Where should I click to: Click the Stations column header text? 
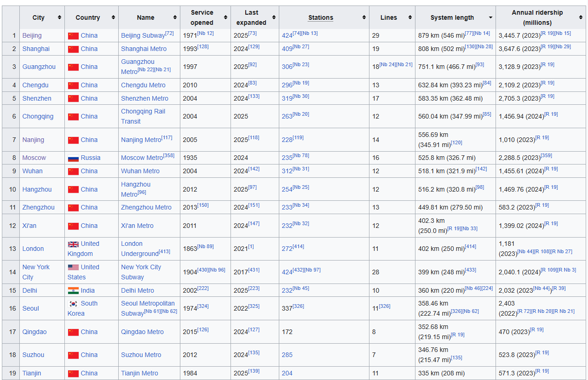pyautogui.click(x=321, y=17)
